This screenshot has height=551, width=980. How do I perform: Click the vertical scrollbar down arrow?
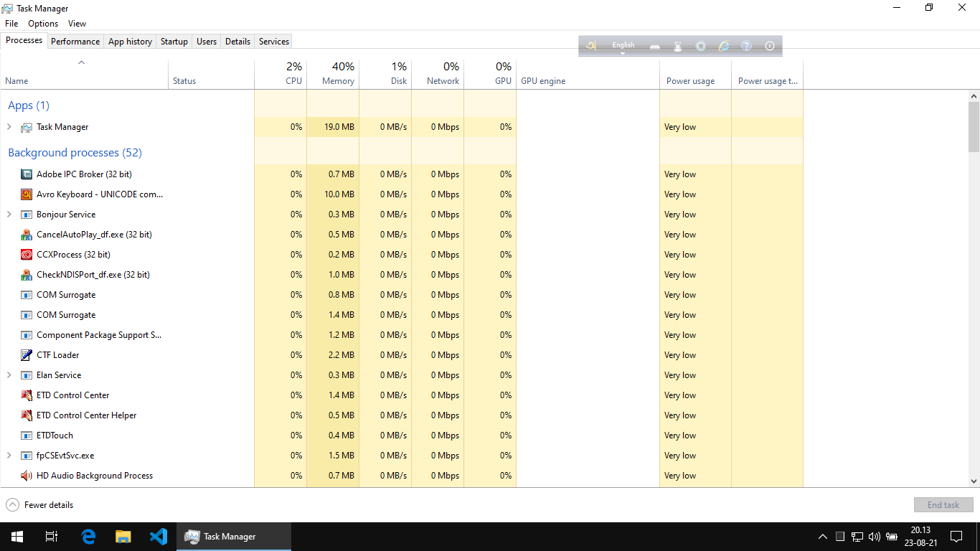coord(974,481)
